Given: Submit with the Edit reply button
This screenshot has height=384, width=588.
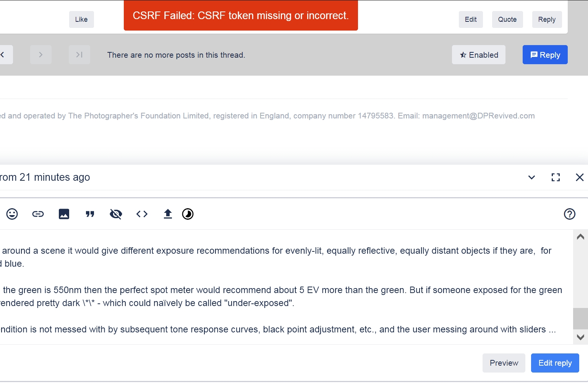Looking at the screenshot, I should (x=555, y=363).
